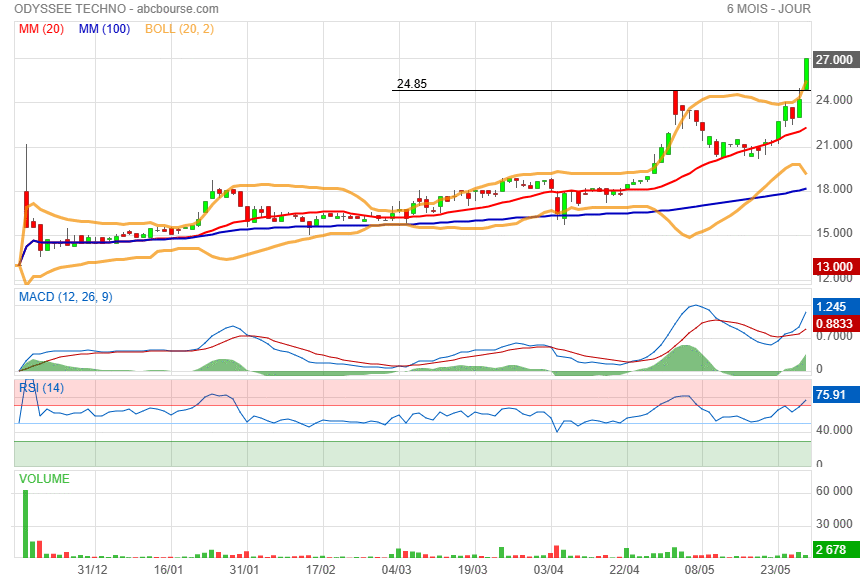Select the MM (100) legend label
The width and height of the screenshot is (860, 580).
point(104,29)
